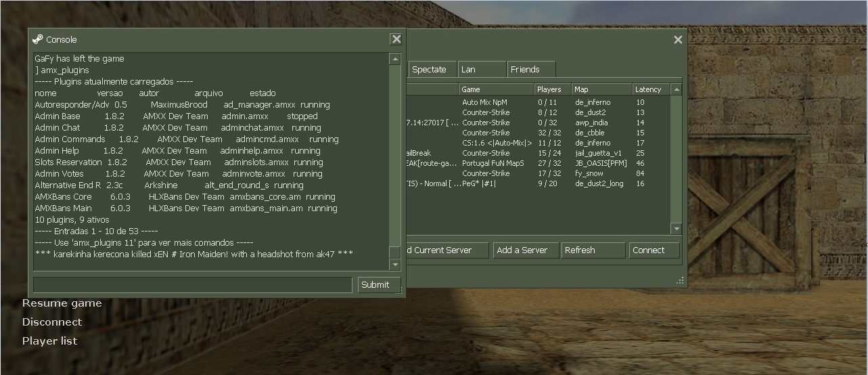The image size is (868, 375).
Task: Click the Submit button in Console
Action: (x=379, y=285)
